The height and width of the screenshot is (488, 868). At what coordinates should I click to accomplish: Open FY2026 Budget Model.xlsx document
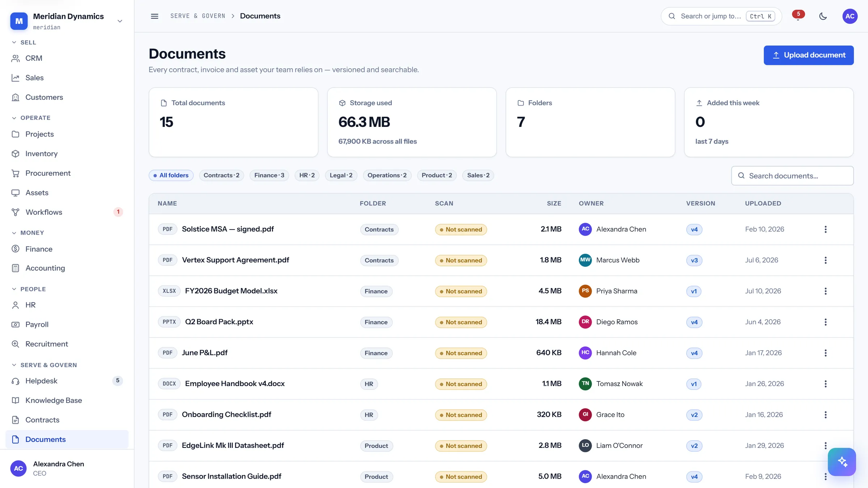pyautogui.click(x=231, y=291)
